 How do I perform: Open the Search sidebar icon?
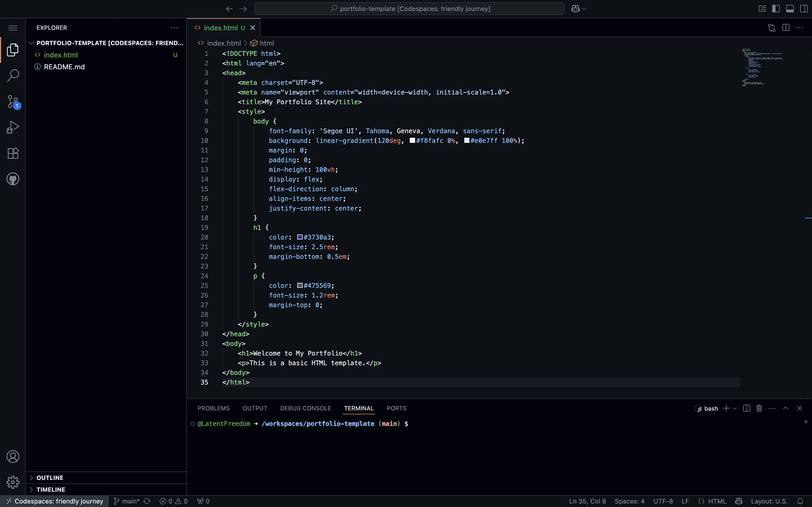[13, 75]
